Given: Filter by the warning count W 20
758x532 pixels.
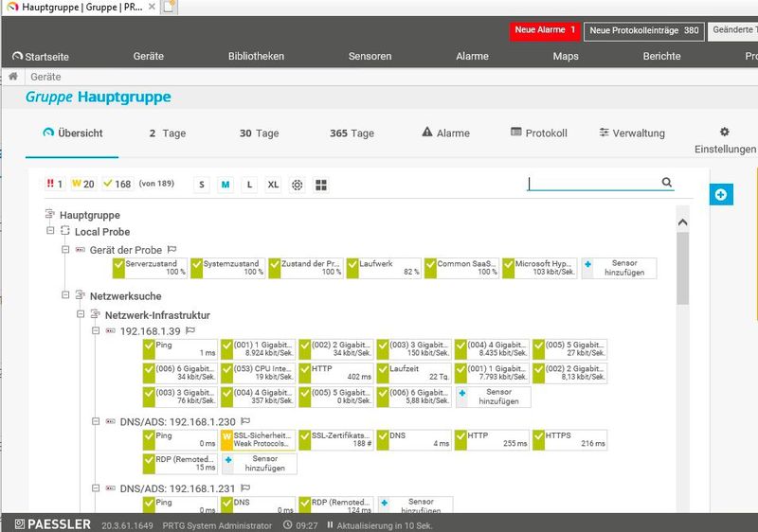Looking at the screenshot, I should 82,184.
